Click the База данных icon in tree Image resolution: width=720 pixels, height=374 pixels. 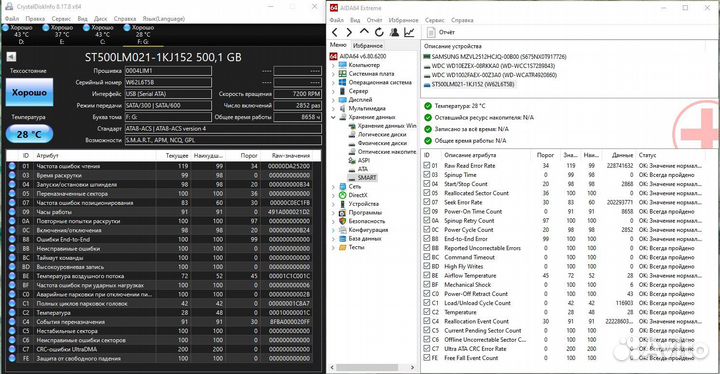click(343, 238)
